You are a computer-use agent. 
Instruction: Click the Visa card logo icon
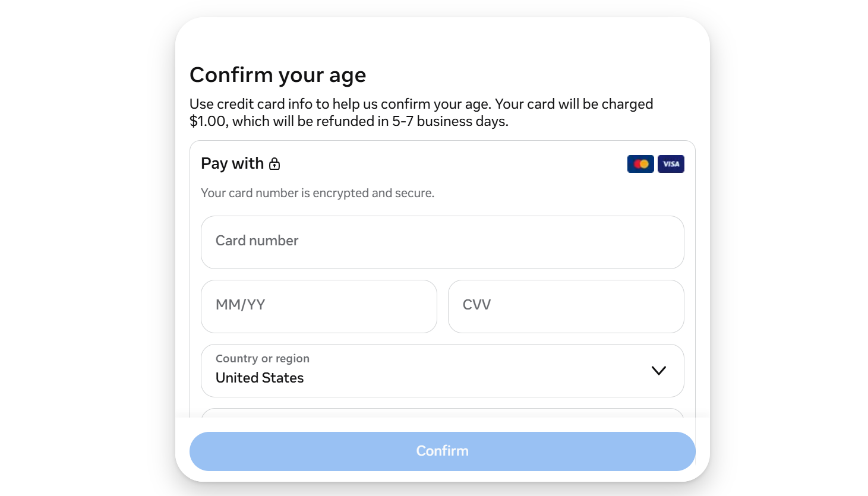[x=671, y=164]
